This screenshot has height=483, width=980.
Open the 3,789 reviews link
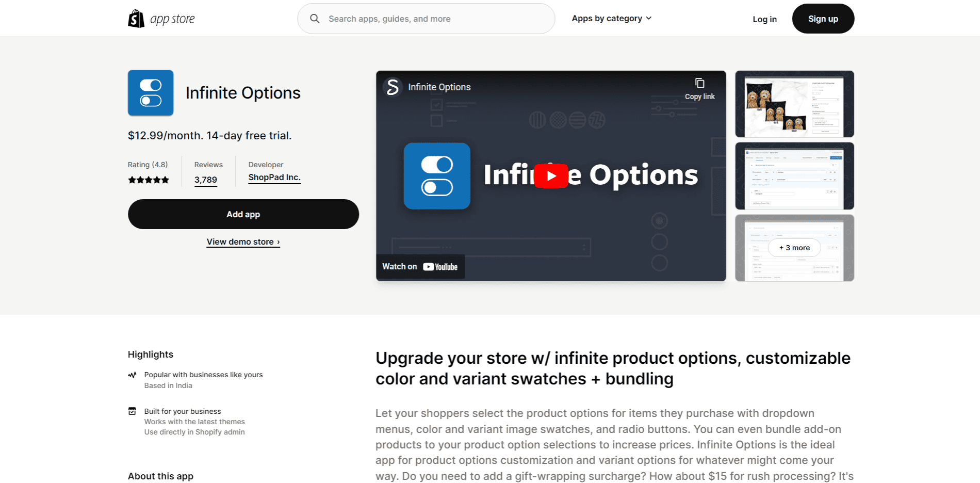point(206,180)
